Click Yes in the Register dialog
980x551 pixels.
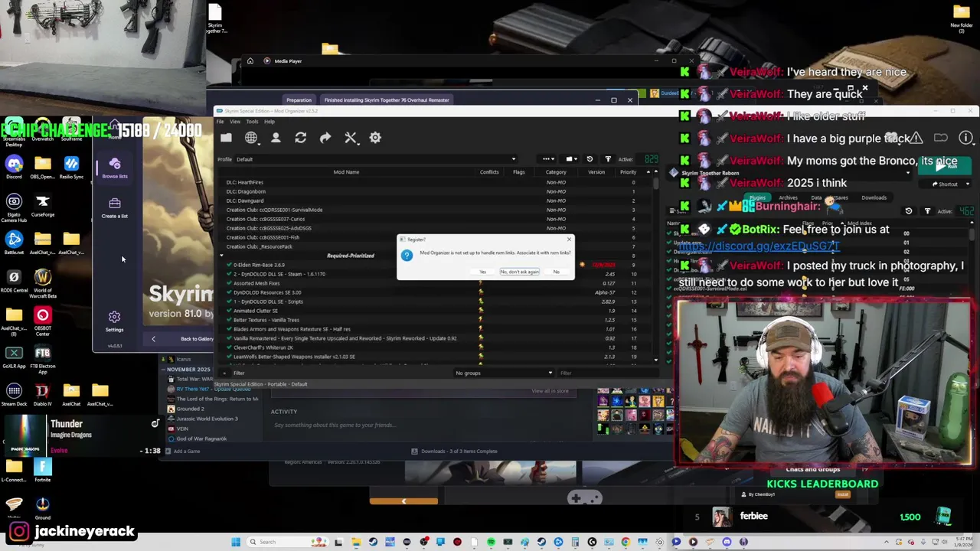tap(482, 272)
